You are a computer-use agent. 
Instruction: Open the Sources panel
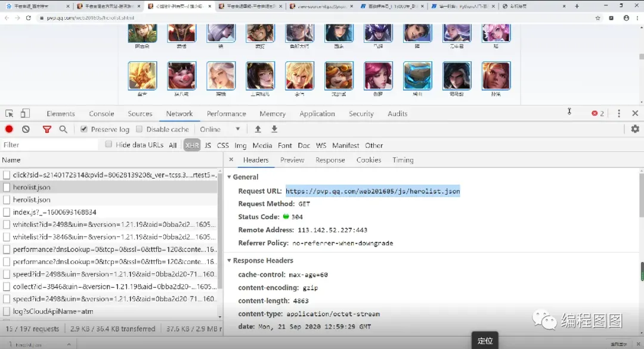140,114
